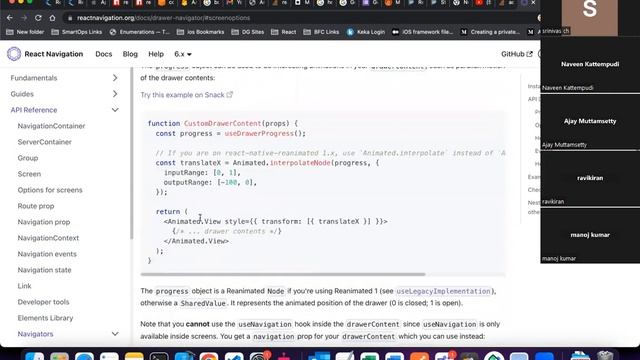Select Ajay Muttamsetty's participant tile
The height and width of the screenshot is (360, 640).
point(590,122)
